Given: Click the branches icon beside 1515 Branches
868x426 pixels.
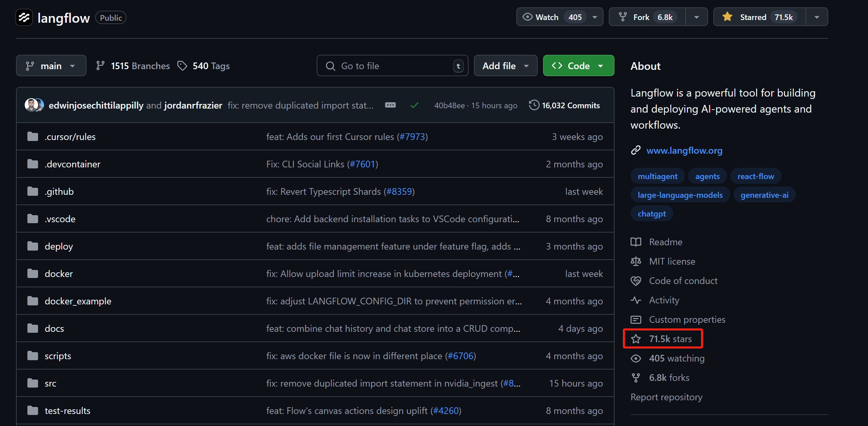Looking at the screenshot, I should [x=100, y=65].
